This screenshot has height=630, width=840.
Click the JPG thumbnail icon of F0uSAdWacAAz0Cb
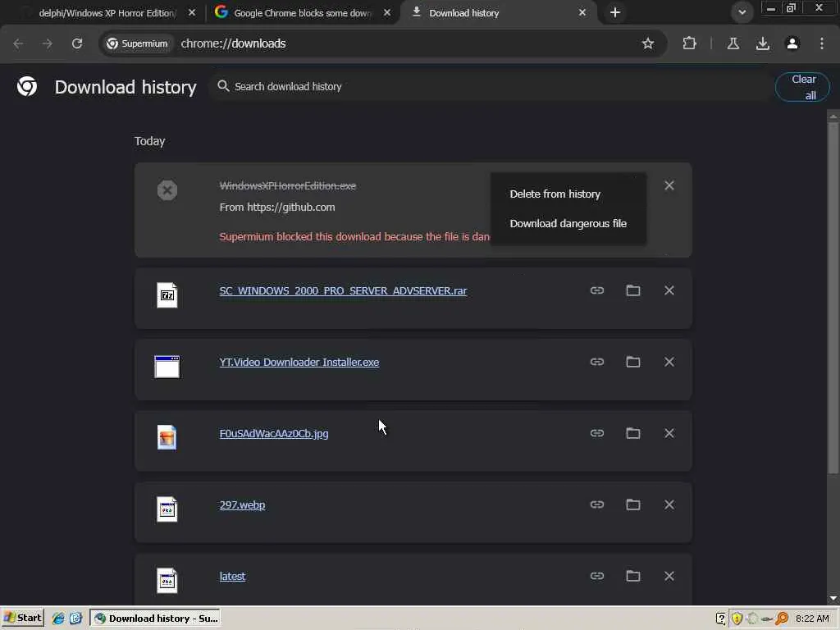[167, 438]
